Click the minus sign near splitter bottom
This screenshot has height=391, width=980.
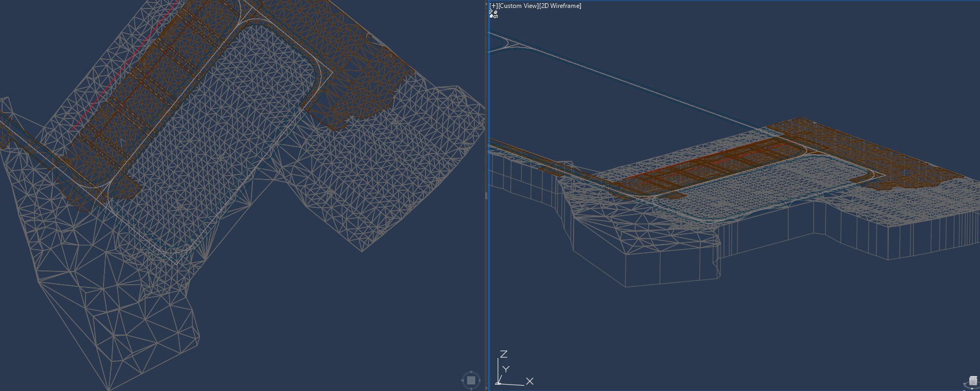tap(486, 382)
